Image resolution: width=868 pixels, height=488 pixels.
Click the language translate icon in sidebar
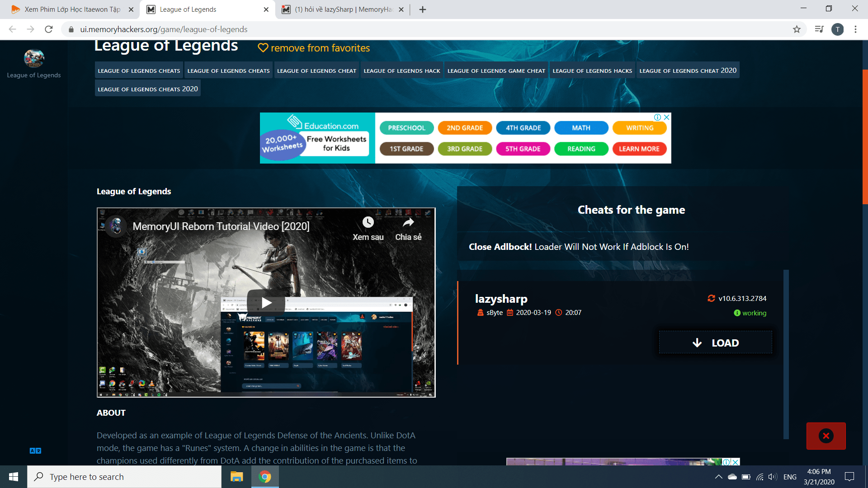click(35, 450)
